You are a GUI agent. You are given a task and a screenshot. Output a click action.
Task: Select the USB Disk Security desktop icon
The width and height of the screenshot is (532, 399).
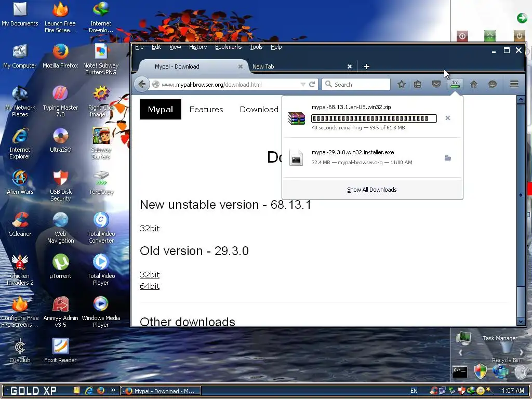point(60,185)
